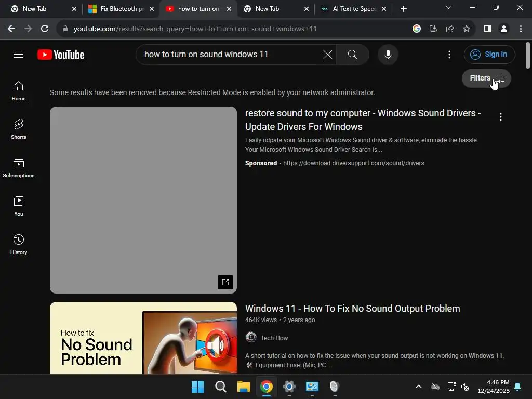Click the Google icon in the address bar
532x399 pixels.
(416, 29)
